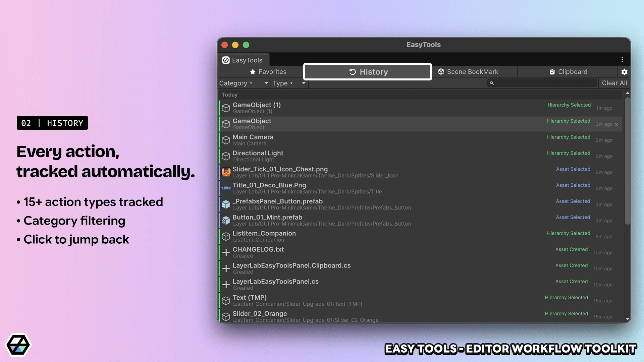Click the Main Camera cube icon
The image size is (644, 362).
coord(226,140)
